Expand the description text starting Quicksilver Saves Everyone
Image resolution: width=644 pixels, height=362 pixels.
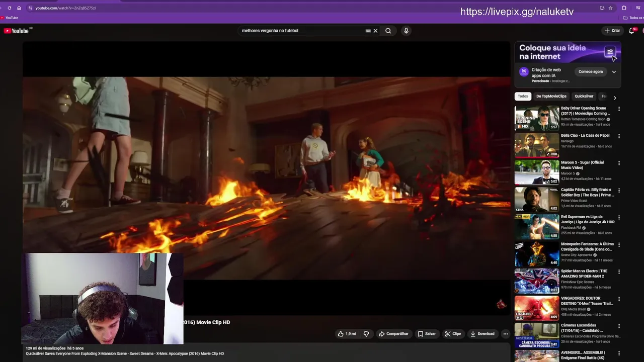click(x=125, y=353)
